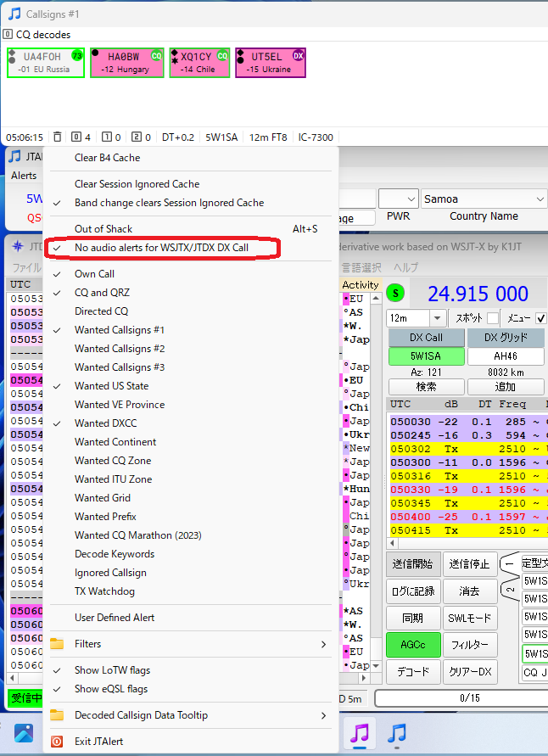This screenshot has width=548, height=756.
Task: Expand Decoded Callsign Data Tooltip submenu
Action: (x=191, y=715)
